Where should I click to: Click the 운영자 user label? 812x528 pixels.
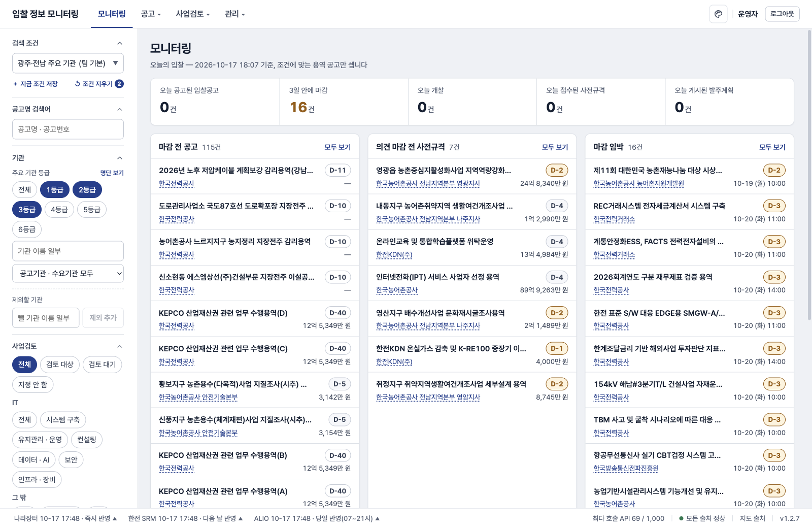pyautogui.click(x=748, y=14)
